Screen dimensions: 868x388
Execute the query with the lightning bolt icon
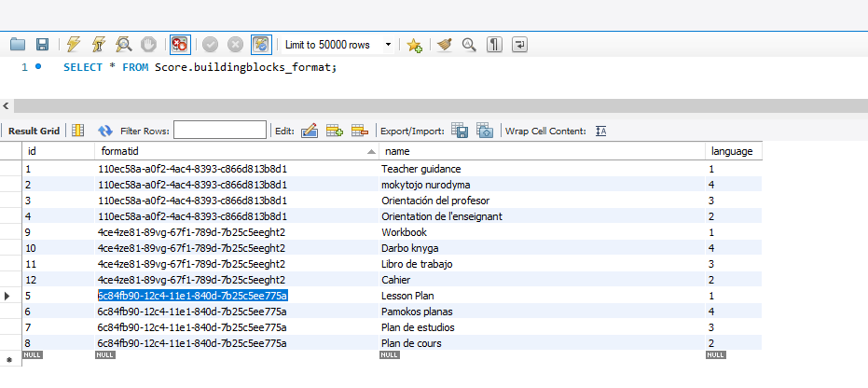[x=73, y=44]
